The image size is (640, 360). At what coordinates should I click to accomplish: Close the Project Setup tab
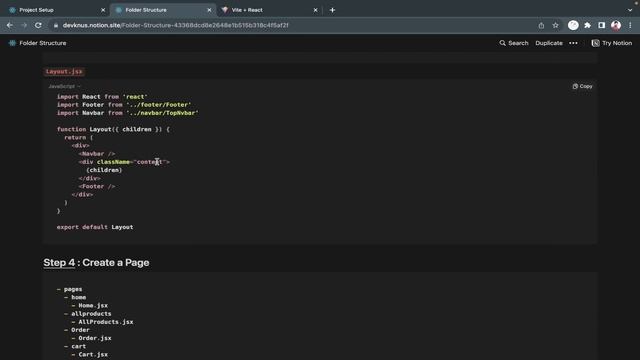pyautogui.click(x=103, y=10)
